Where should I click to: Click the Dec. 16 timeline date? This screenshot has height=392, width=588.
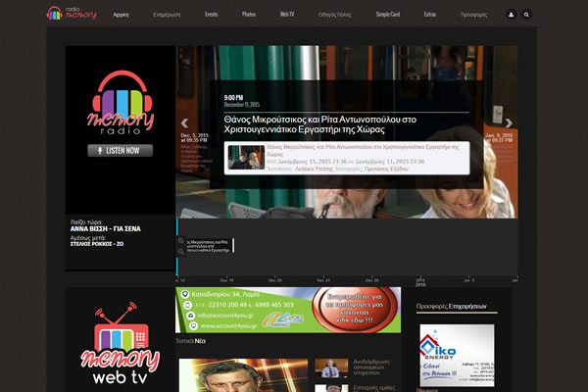(226, 280)
